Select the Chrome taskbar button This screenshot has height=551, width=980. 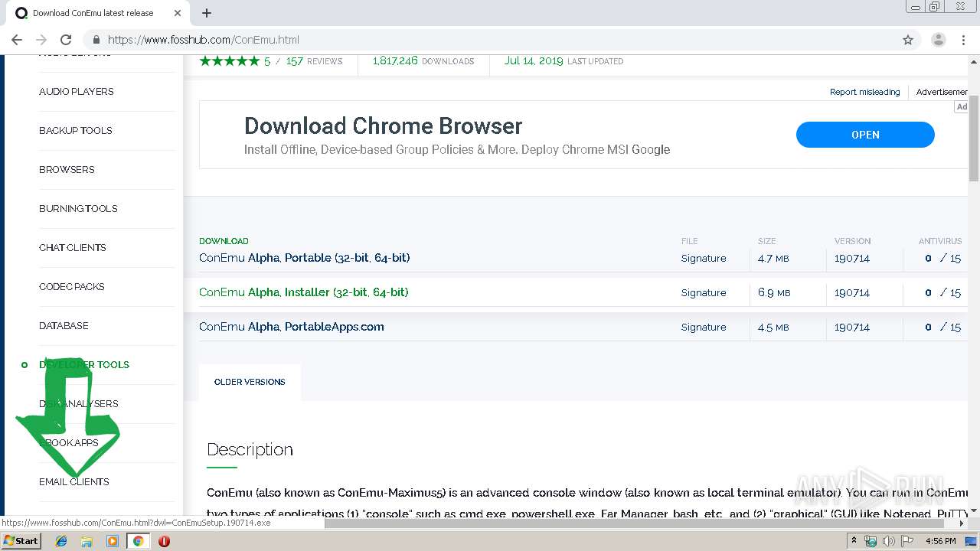(138, 541)
